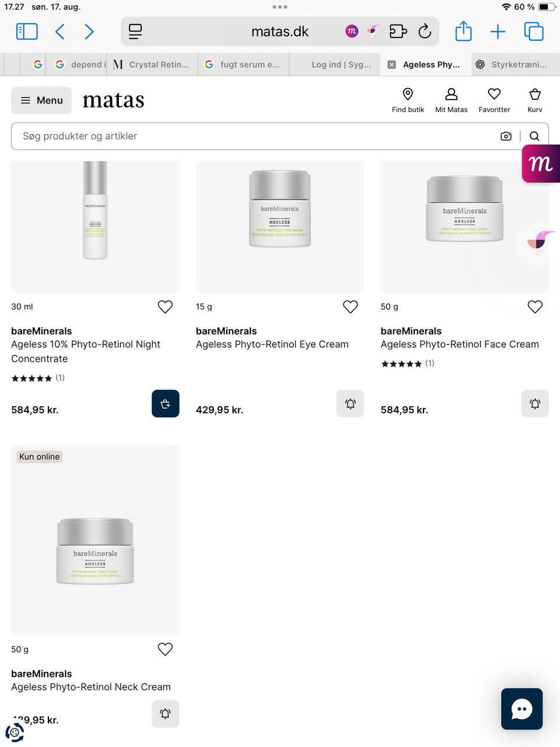Go to the matas logo homepage
The height and width of the screenshot is (747, 560).
[113, 100]
